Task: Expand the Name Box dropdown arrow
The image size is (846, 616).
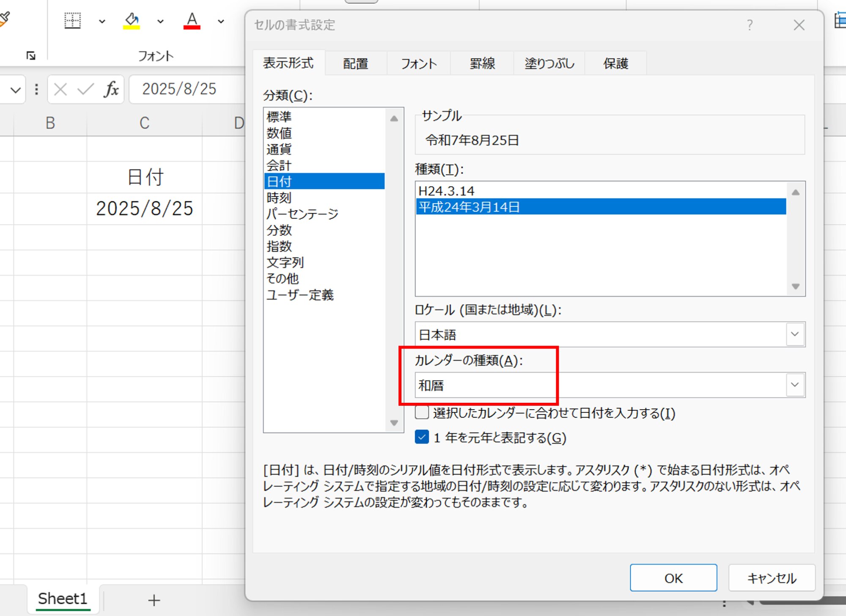Action: pyautogui.click(x=15, y=89)
